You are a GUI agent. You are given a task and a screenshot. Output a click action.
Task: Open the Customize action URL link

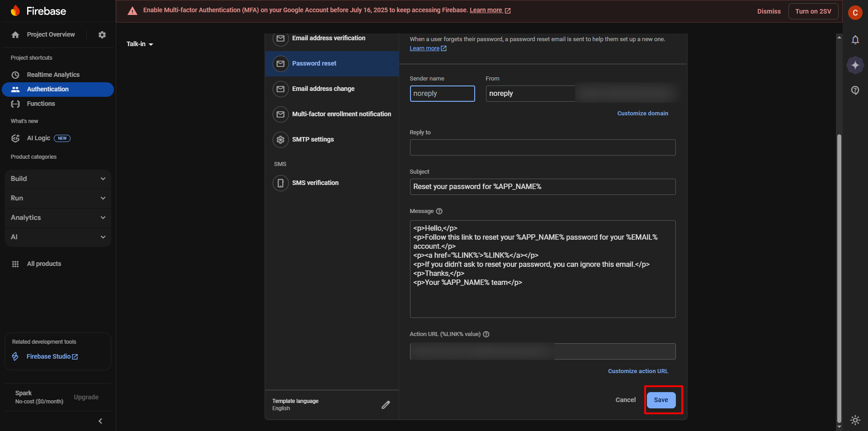click(x=638, y=371)
